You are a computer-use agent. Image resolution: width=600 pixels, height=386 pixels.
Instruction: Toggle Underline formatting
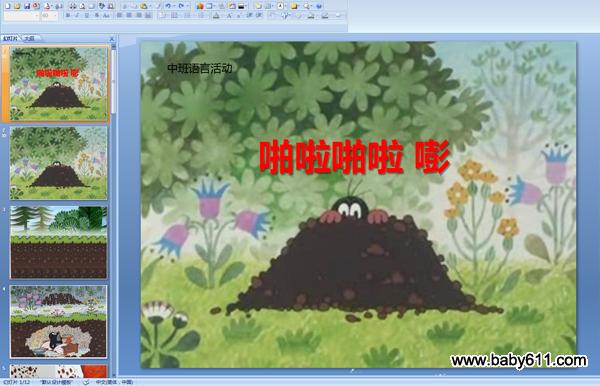tap(86, 16)
